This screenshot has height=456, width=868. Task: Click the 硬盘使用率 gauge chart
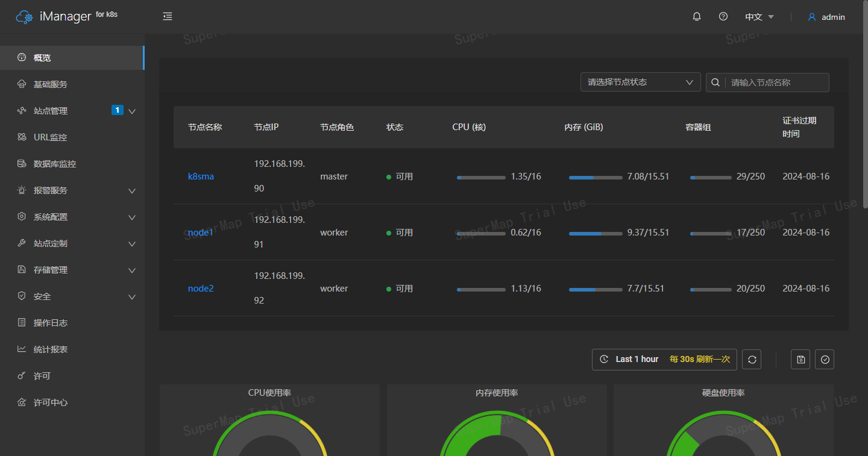pos(723,434)
